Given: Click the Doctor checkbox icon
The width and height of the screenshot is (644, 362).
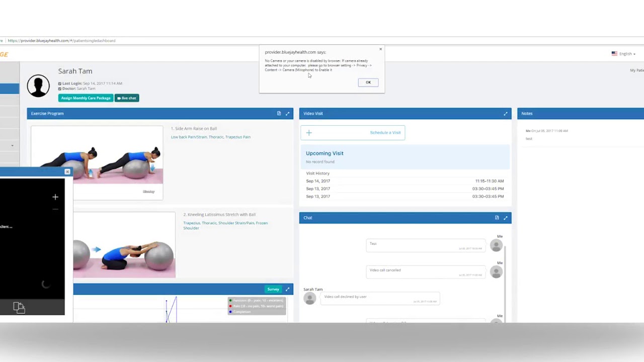Looking at the screenshot, I should click(x=60, y=88).
